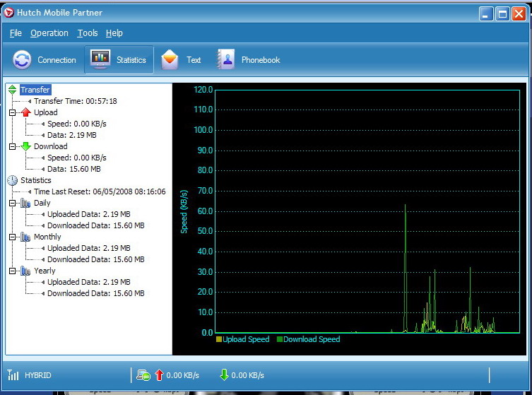532x395 pixels.
Task: Close the Hutch Mobile Partner window
Action: 519,14
